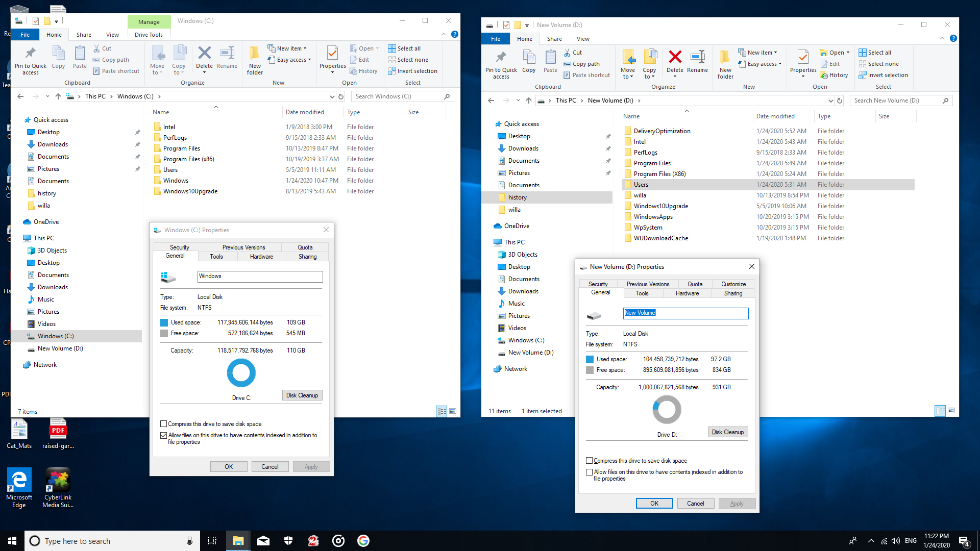This screenshot has width=980, height=551.
Task: Open Windows Security from taskbar
Action: 288,541
